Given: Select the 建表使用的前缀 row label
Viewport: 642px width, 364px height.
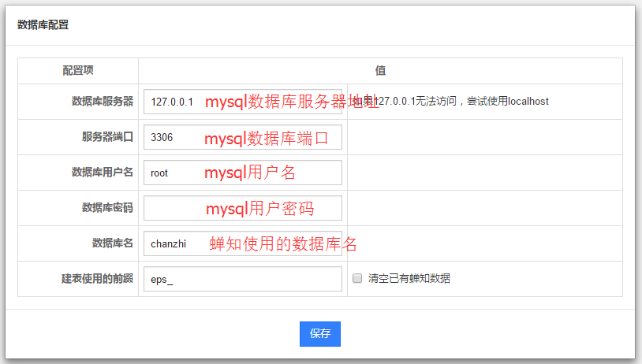Looking at the screenshot, I should click(97, 279).
